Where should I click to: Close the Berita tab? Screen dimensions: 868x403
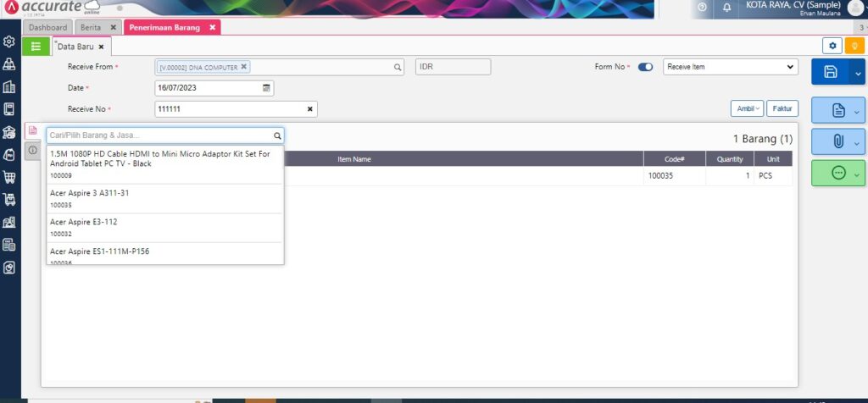pos(114,27)
